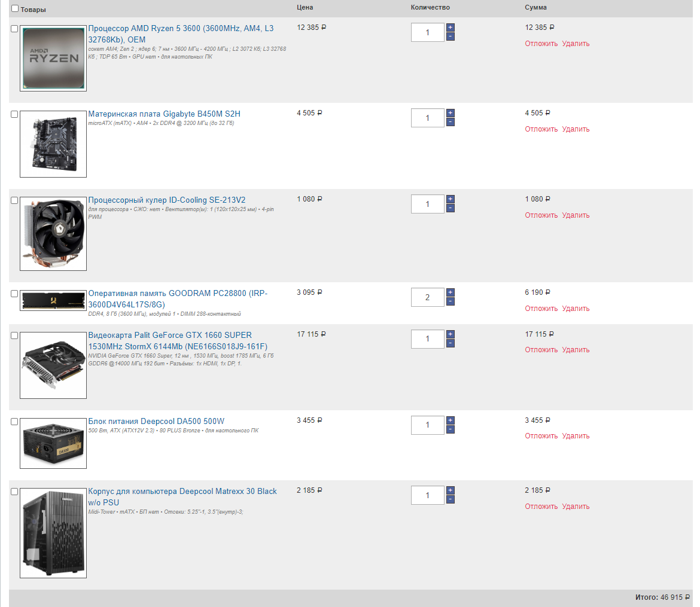Decrease quantity of ID-Cooling SE-213V2 cooler

click(451, 209)
